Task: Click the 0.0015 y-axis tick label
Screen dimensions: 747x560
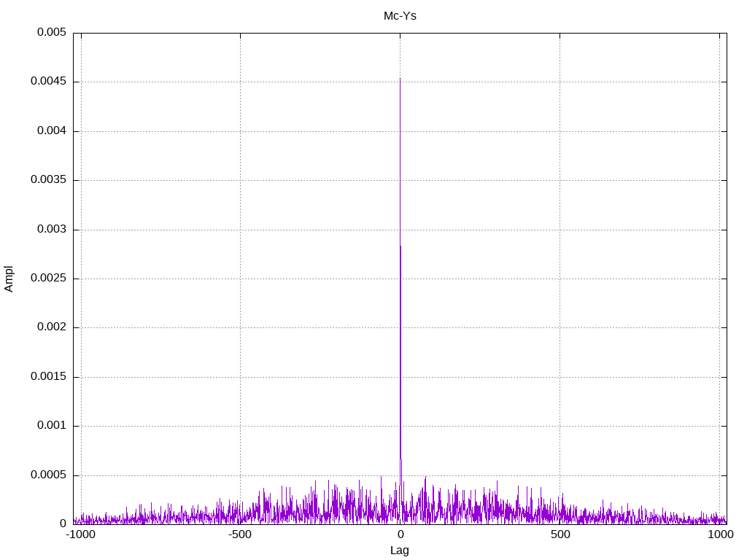Action: (x=48, y=377)
